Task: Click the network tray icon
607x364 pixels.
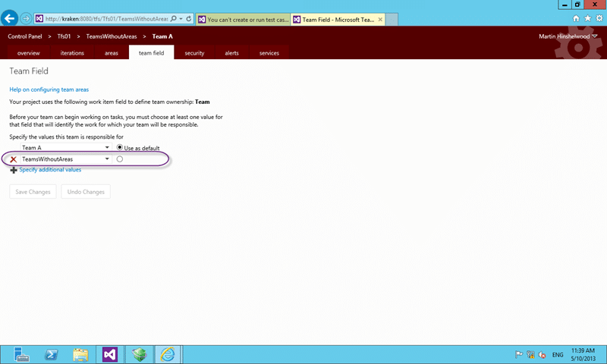Action: point(530,354)
